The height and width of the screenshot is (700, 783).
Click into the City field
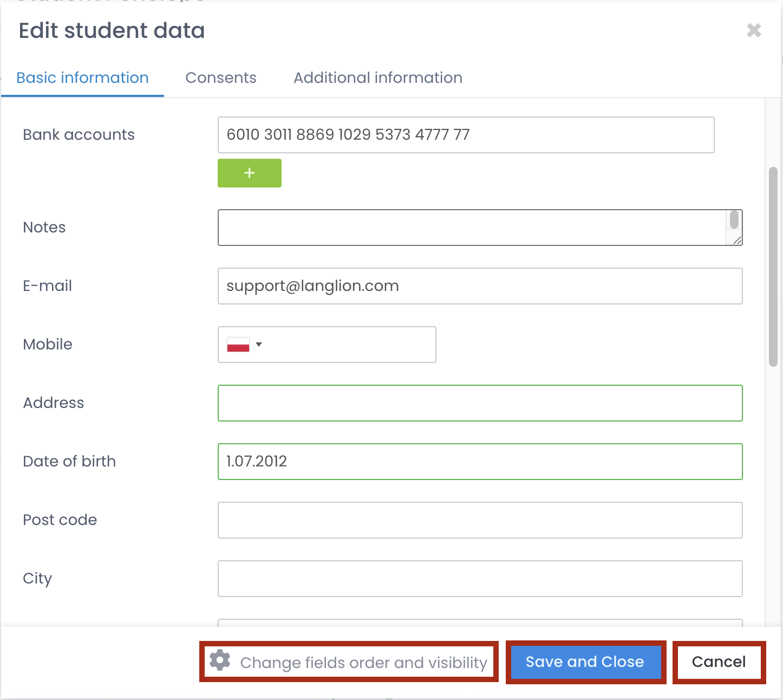click(x=480, y=579)
